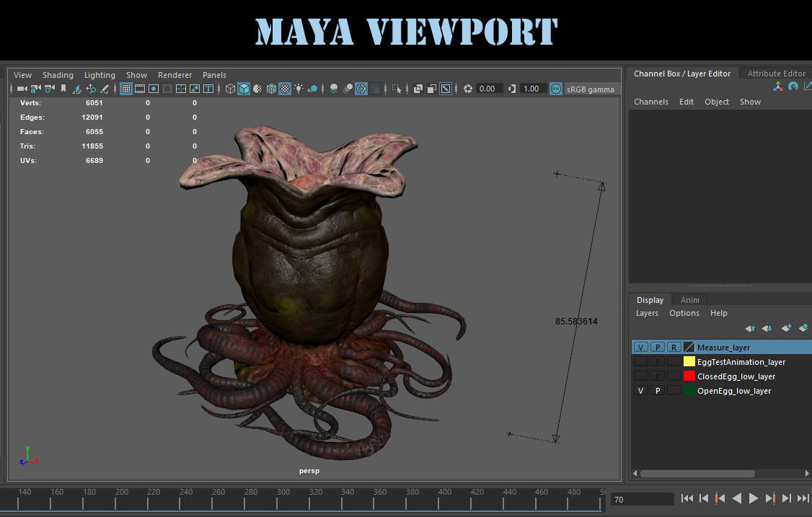The width and height of the screenshot is (812, 517).
Task: Select the Display layer tab
Action: coord(650,300)
